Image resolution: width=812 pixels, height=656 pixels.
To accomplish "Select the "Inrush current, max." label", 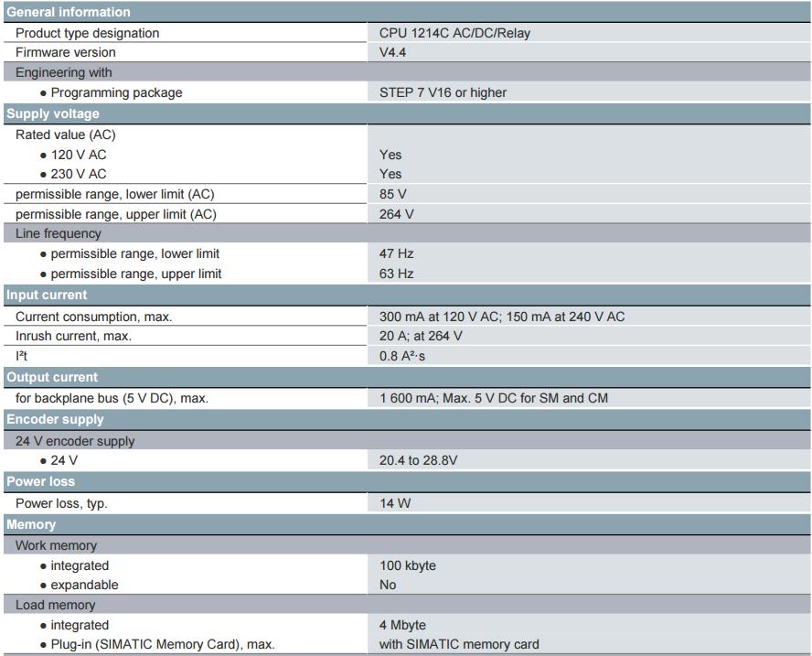I will [73, 337].
